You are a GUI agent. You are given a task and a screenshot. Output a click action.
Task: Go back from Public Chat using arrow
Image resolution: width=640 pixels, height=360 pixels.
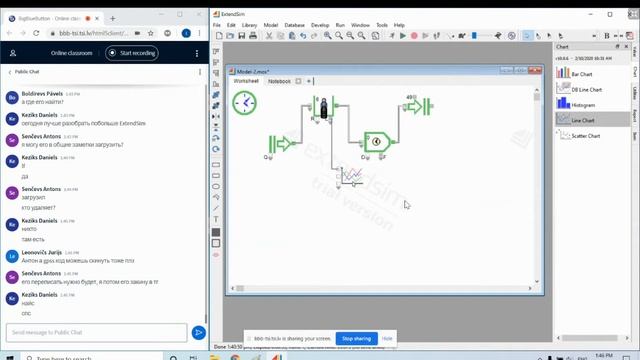10,72
